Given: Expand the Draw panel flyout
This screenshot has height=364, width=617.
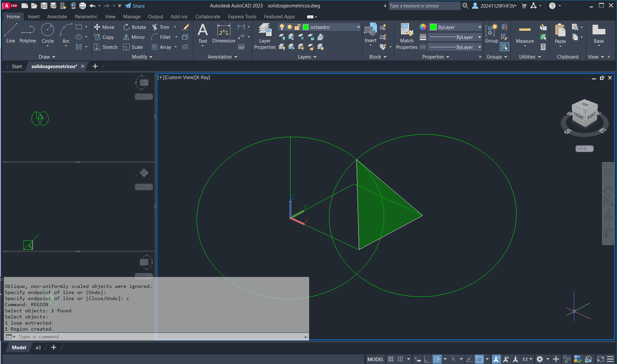Looking at the screenshot, I should (47, 57).
